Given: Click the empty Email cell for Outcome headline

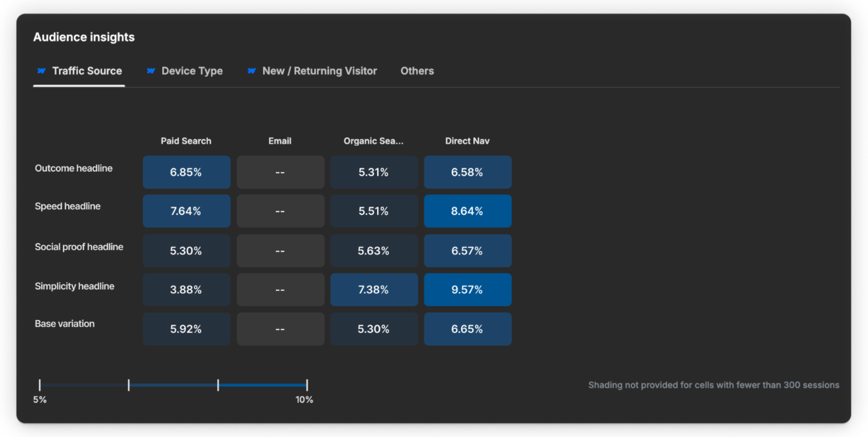Looking at the screenshot, I should pyautogui.click(x=281, y=172).
